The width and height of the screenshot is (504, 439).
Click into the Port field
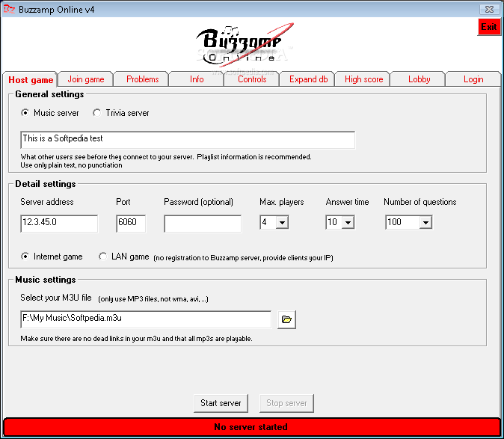(x=131, y=224)
